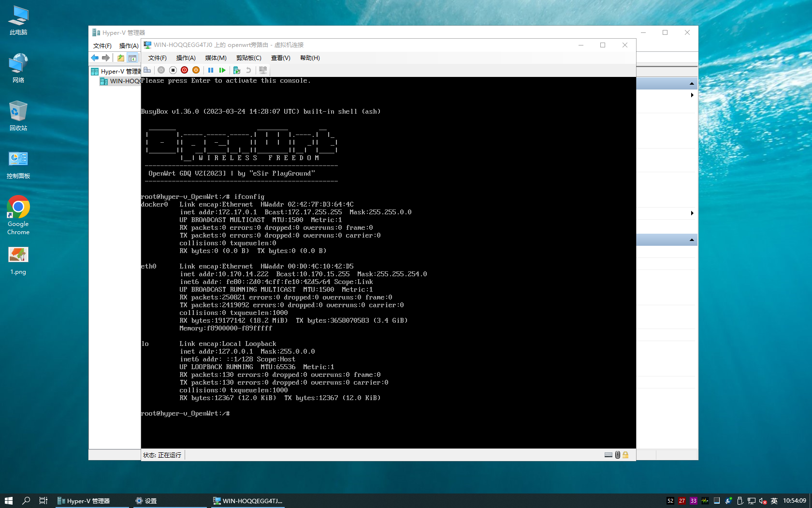Collapse the lower Actions pane section arrow
812x508 pixels.
(692, 240)
